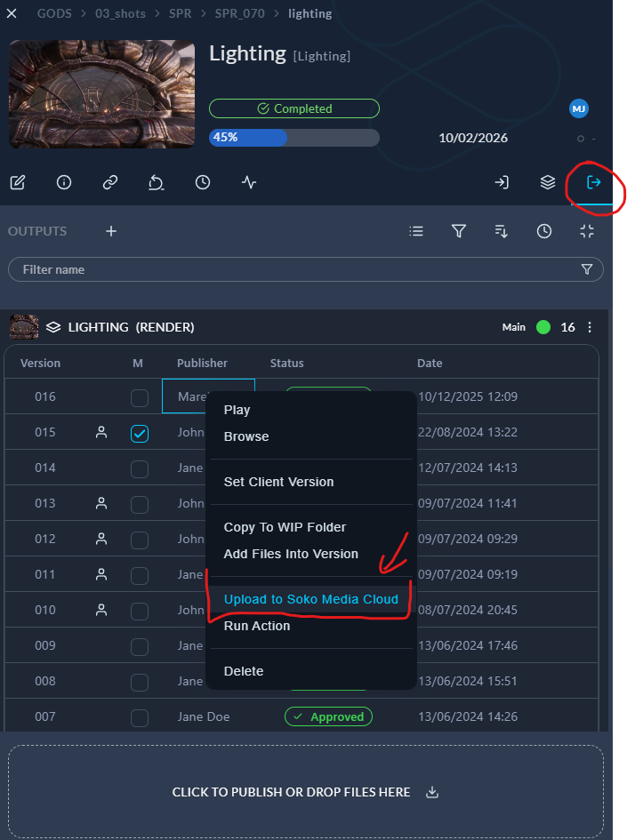Click the download icon in publish drop area

pos(432,792)
